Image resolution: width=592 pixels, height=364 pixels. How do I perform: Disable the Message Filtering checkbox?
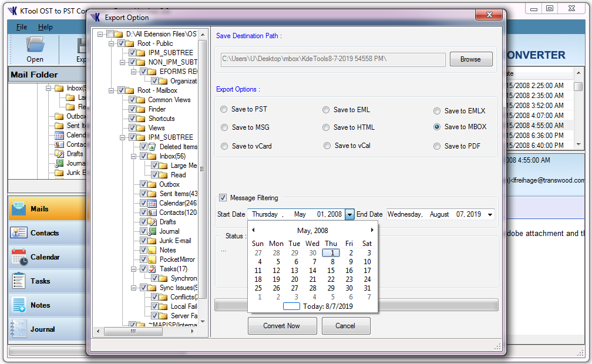click(x=223, y=198)
